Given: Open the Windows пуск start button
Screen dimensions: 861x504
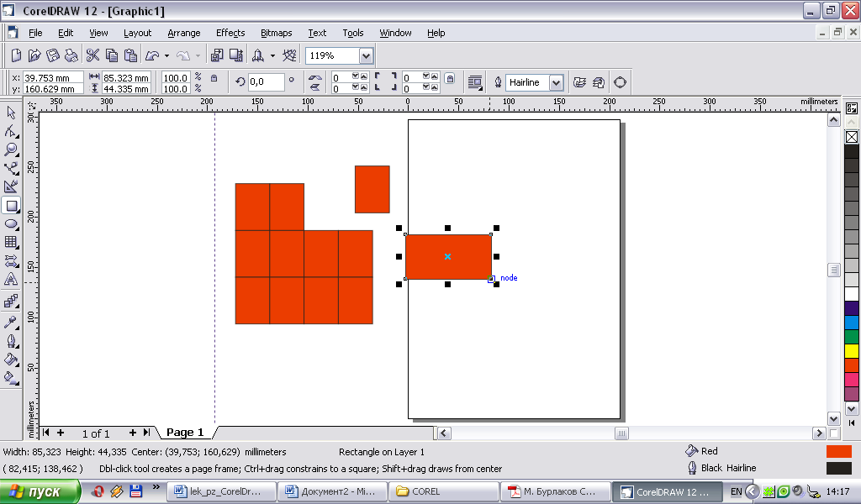Looking at the screenshot, I should click(40, 491).
